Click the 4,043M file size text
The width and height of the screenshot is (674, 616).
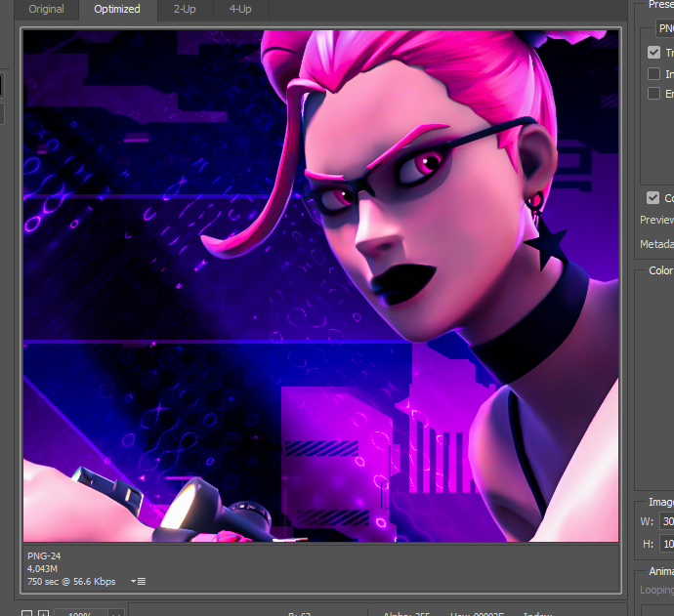click(42, 569)
